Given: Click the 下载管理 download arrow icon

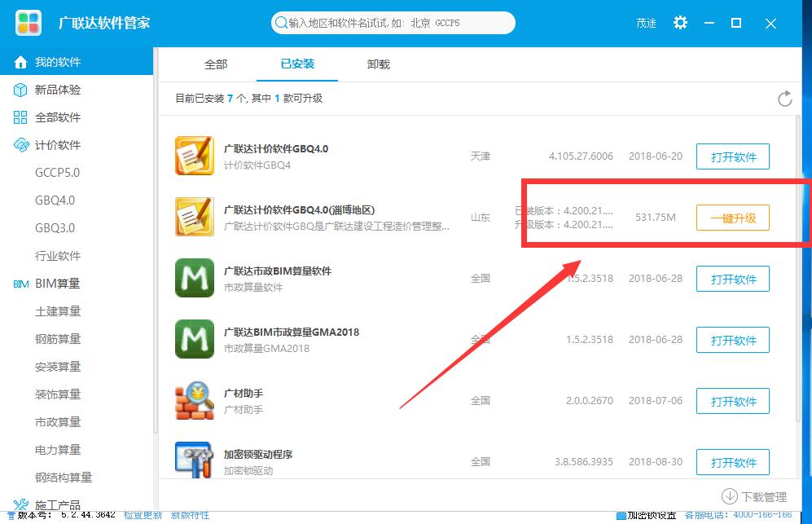Looking at the screenshot, I should pos(729,496).
